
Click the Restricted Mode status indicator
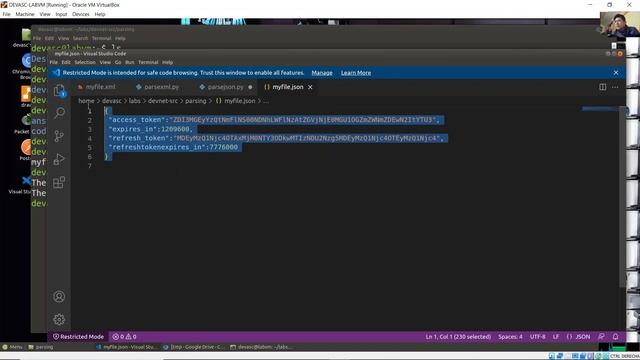click(78, 337)
